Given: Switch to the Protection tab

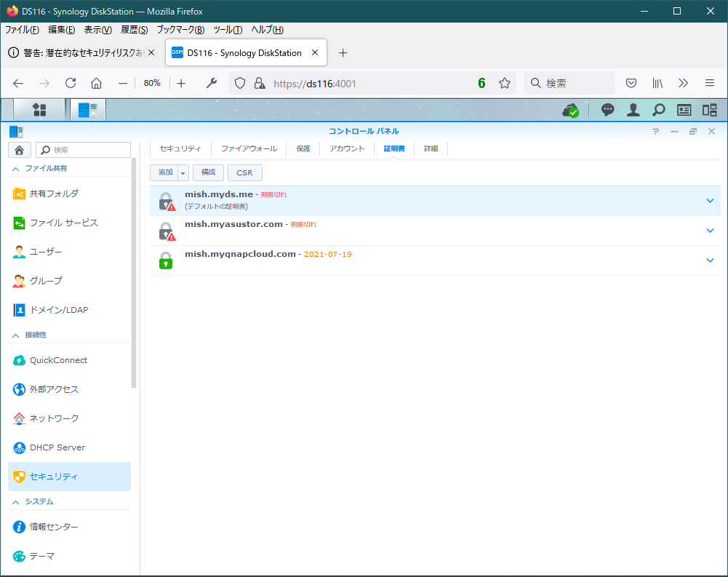Looking at the screenshot, I should point(303,148).
